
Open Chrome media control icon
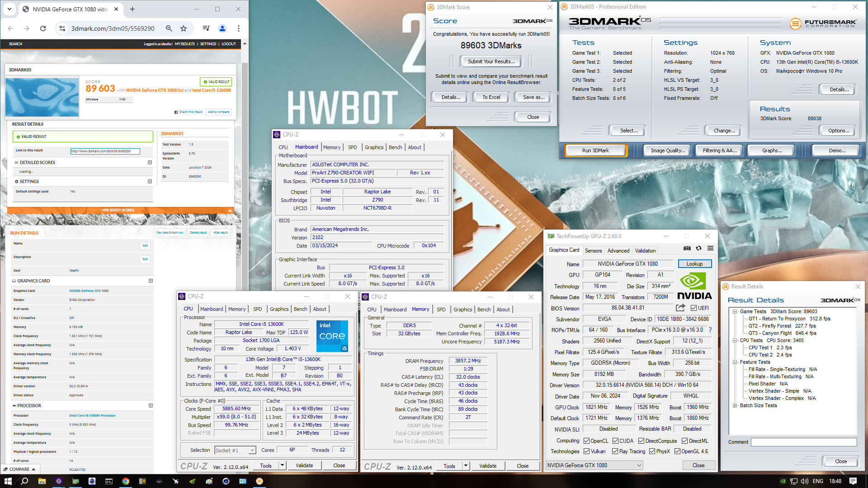point(206,28)
